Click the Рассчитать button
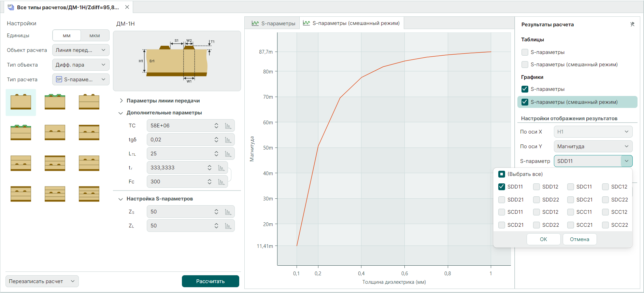644x293 pixels. [210, 281]
